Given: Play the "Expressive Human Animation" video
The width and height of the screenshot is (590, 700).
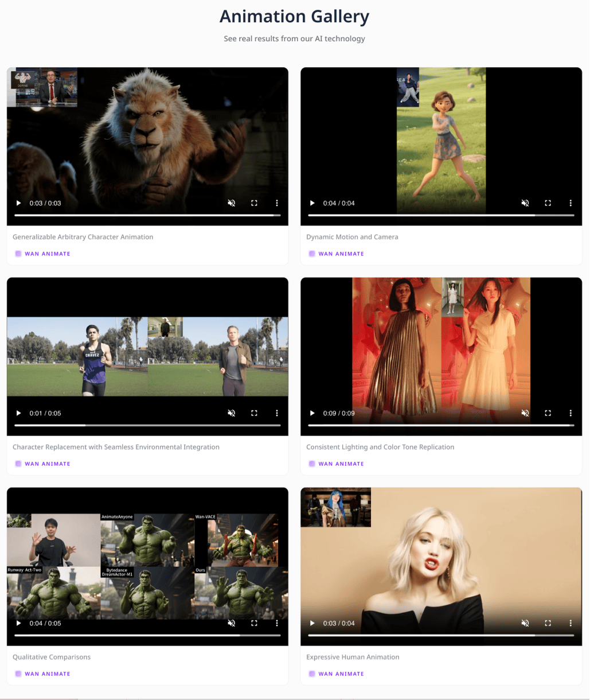Looking at the screenshot, I should click(x=312, y=623).
